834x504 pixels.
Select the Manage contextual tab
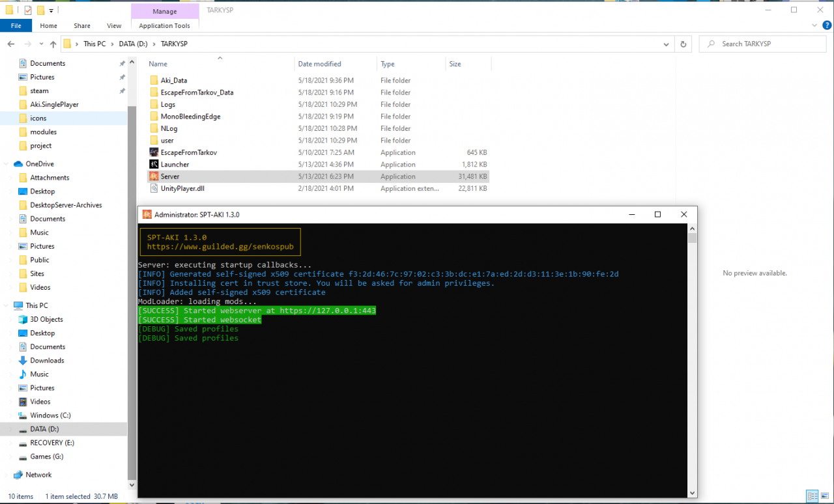click(165, 11)
